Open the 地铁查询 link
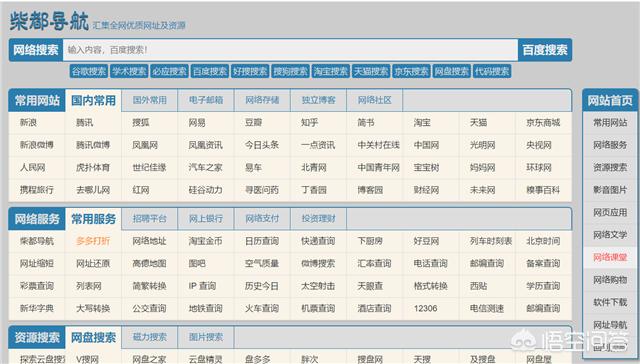Viewport: 640px width, 364px height. point(205,308)
